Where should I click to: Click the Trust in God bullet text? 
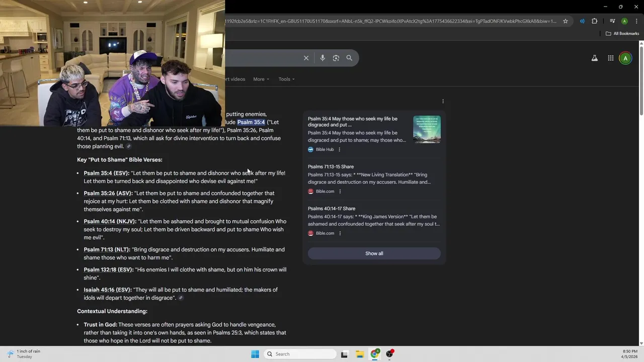(185, 333)
